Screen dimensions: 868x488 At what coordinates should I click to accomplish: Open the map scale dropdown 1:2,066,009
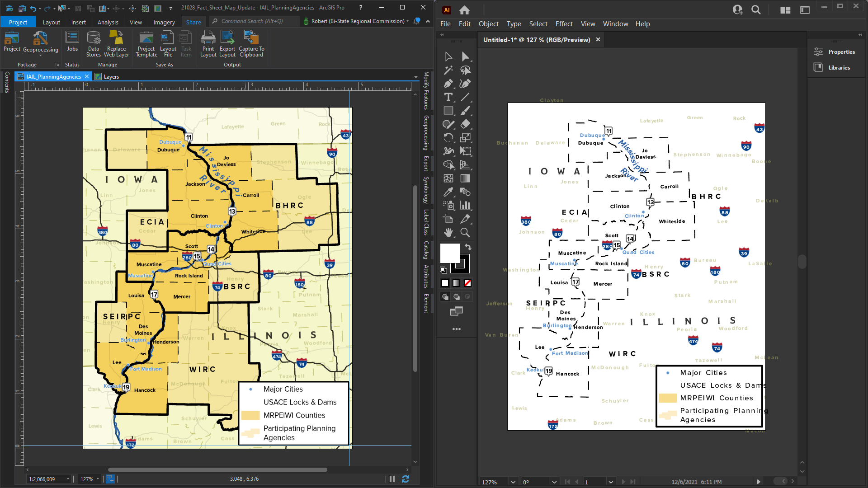68,479
